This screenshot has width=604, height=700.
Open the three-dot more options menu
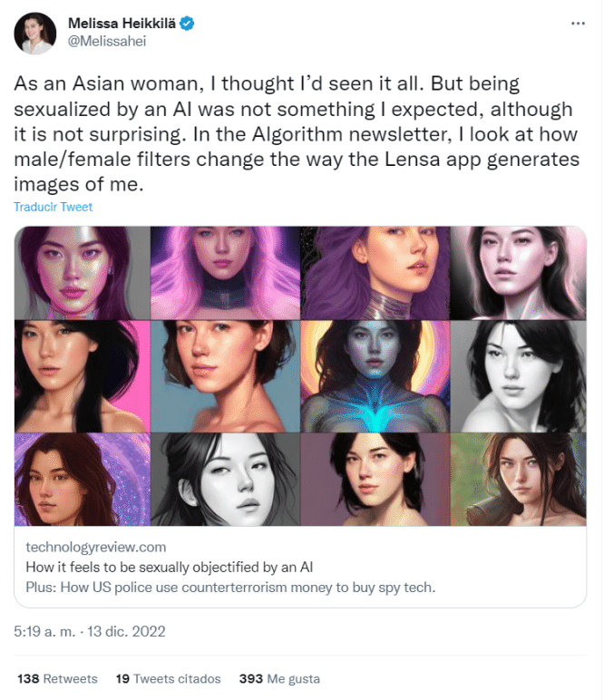[x=578, y=22]
